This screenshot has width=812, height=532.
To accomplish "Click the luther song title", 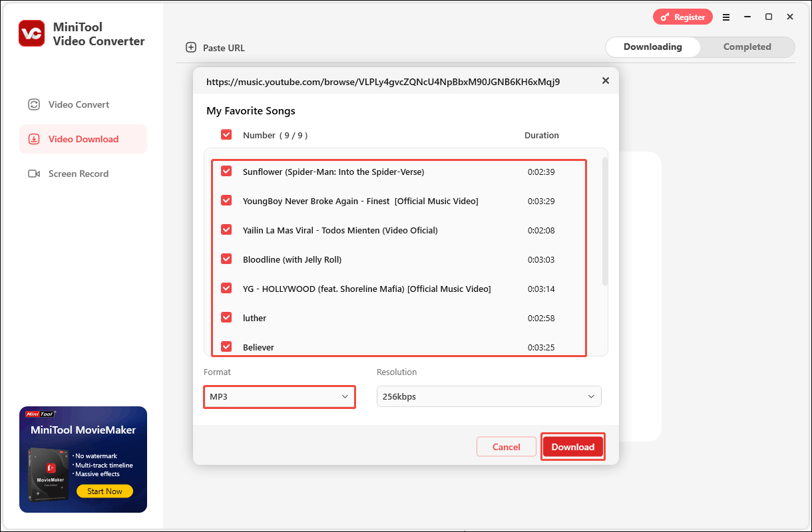I will click(254, 318).
